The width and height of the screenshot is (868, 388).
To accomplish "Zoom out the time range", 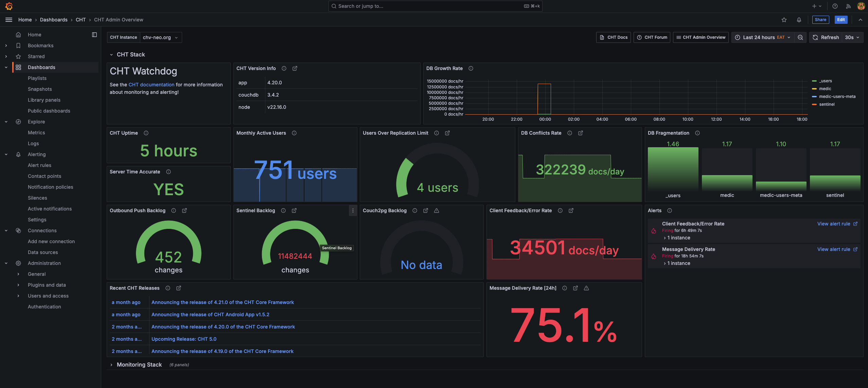I will pos(800,37).
